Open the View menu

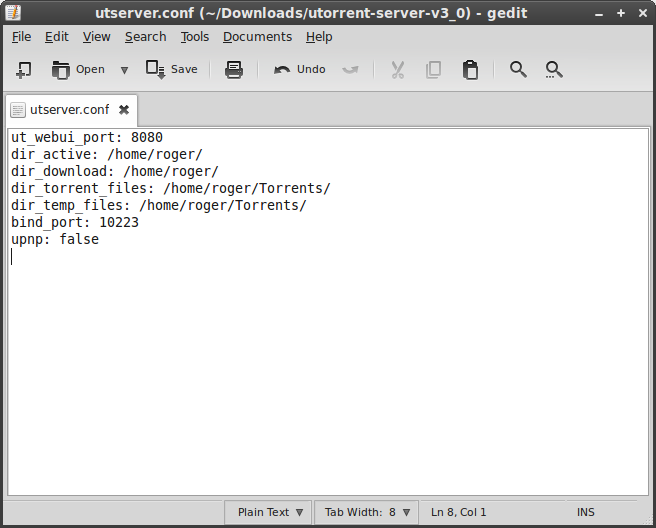(x=96, y=37)
